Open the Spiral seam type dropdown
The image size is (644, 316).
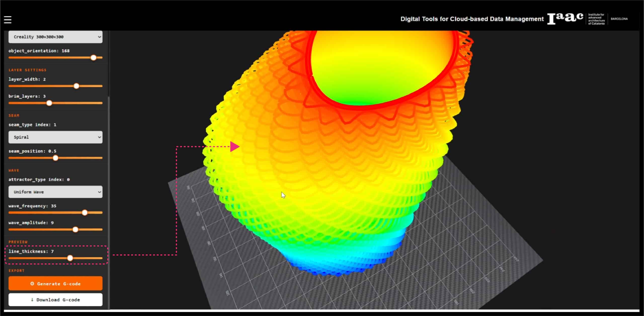(x=55, y=137)
